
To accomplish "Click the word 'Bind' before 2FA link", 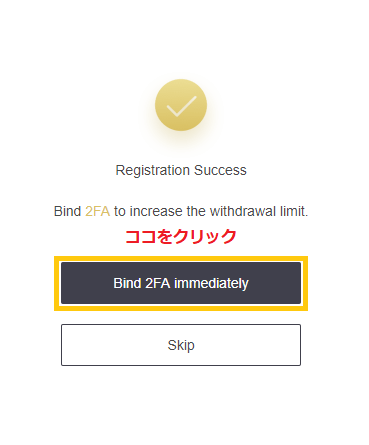I will [67, 211].
